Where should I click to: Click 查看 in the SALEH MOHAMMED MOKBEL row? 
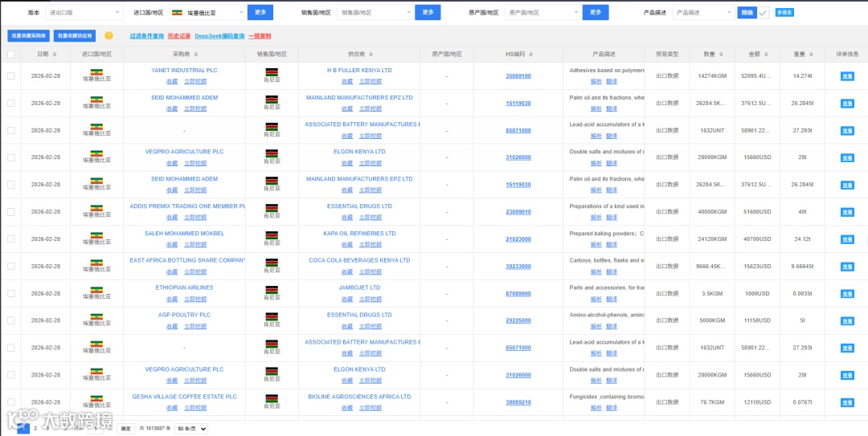tap(847, 239)
